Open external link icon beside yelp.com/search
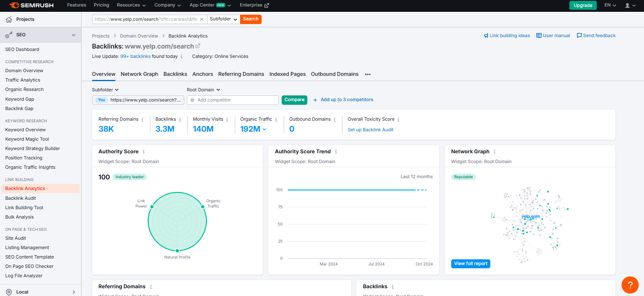The width and height of the screenshot is (644, 296). 198,46
